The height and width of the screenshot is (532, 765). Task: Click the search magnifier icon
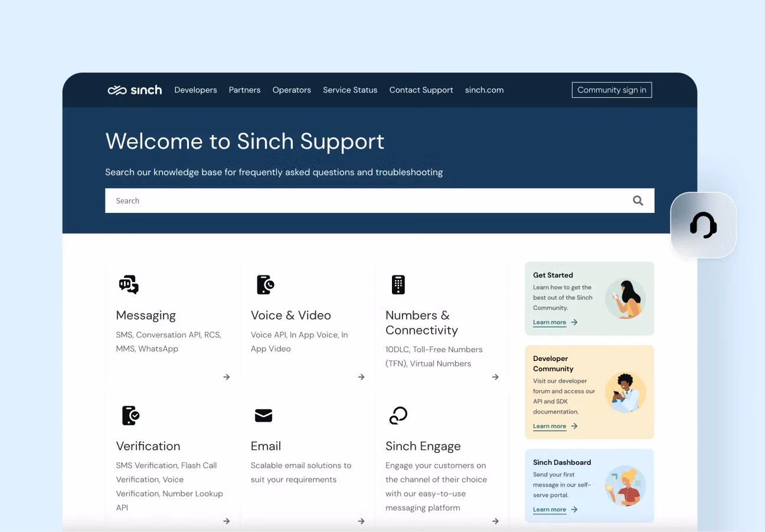coord(638,201)
